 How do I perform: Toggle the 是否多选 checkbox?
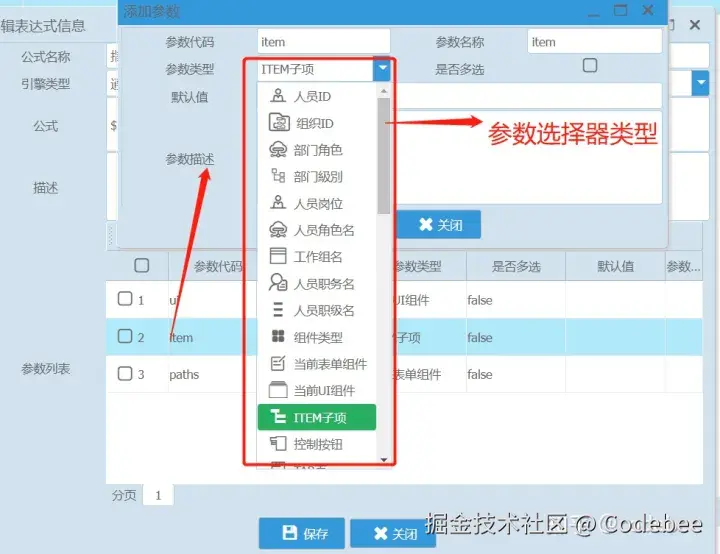[590, 65]
